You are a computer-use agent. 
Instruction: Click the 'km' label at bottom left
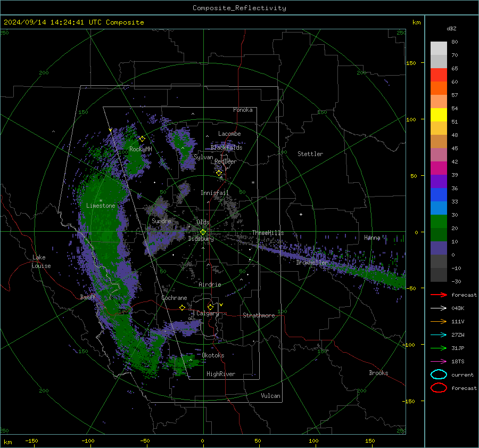(7, 442)
